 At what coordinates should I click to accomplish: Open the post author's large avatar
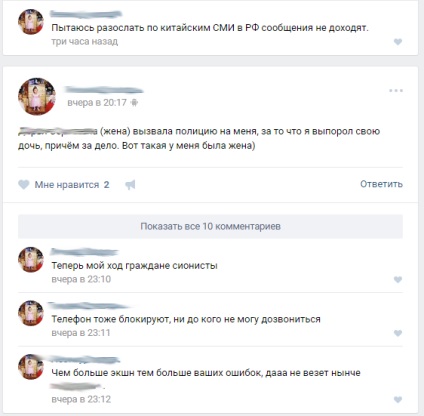pos(37,97)
